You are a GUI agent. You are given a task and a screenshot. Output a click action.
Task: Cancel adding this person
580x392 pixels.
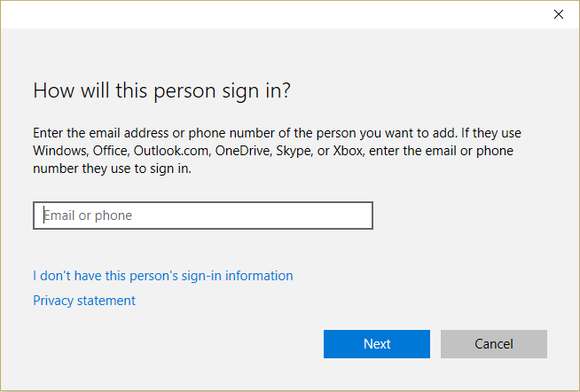click(493, 344)
